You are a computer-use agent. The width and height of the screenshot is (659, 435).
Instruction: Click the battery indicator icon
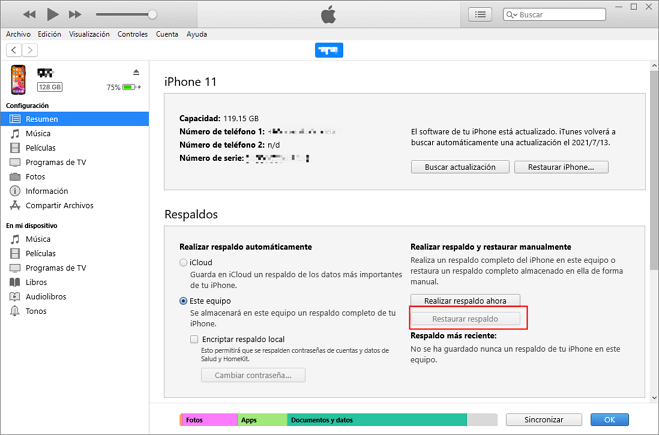pos(129,87)
